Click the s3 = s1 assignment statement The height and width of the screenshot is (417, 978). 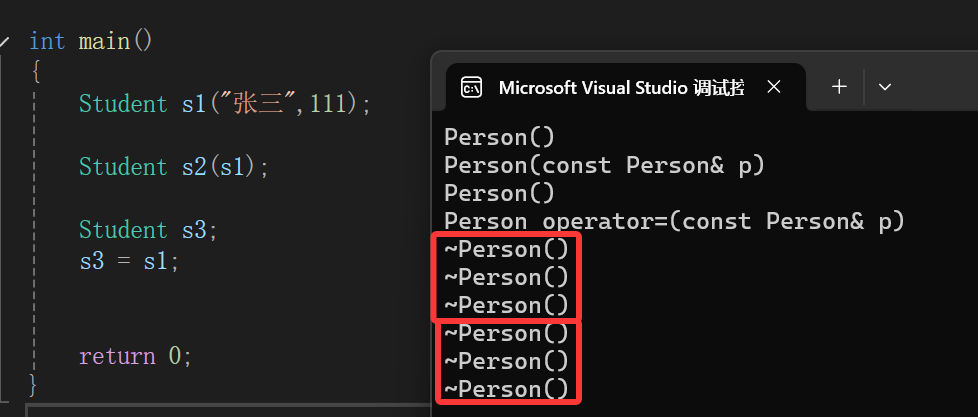pos(129,261)
